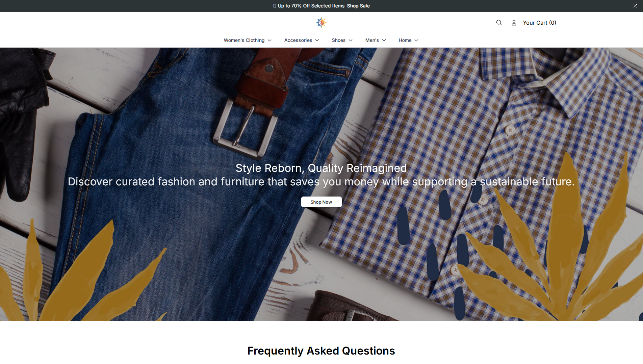Dismiss the sale announcement bar
Screen dimensions: 643x364
pos(635,6)
